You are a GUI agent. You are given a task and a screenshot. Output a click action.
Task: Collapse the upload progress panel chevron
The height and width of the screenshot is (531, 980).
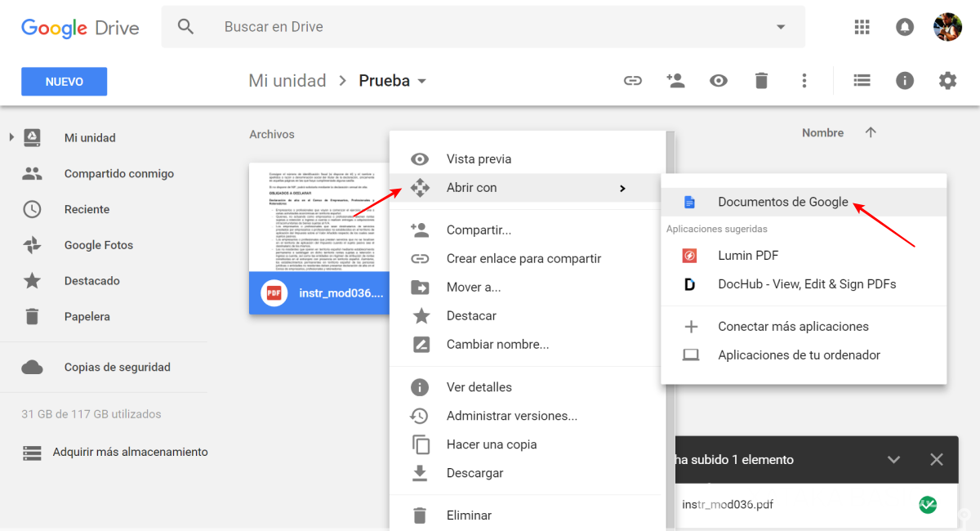(893, 459)
